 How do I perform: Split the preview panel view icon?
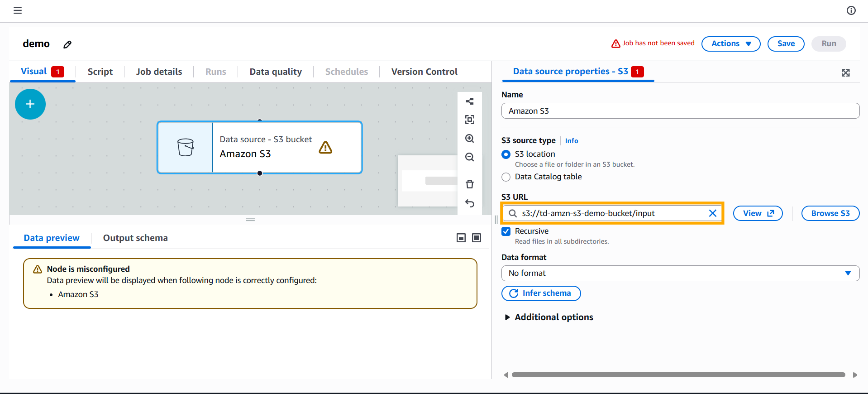(x=461, y=238)
